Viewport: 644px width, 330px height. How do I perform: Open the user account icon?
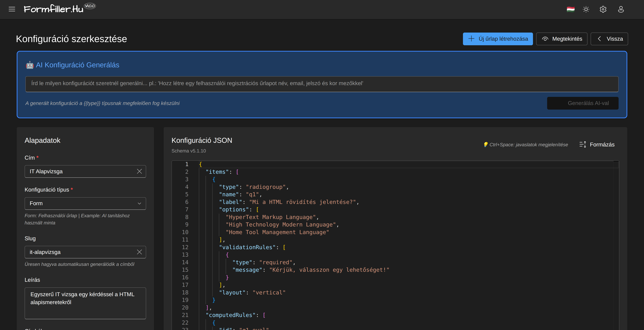click(x=621, y=9)
